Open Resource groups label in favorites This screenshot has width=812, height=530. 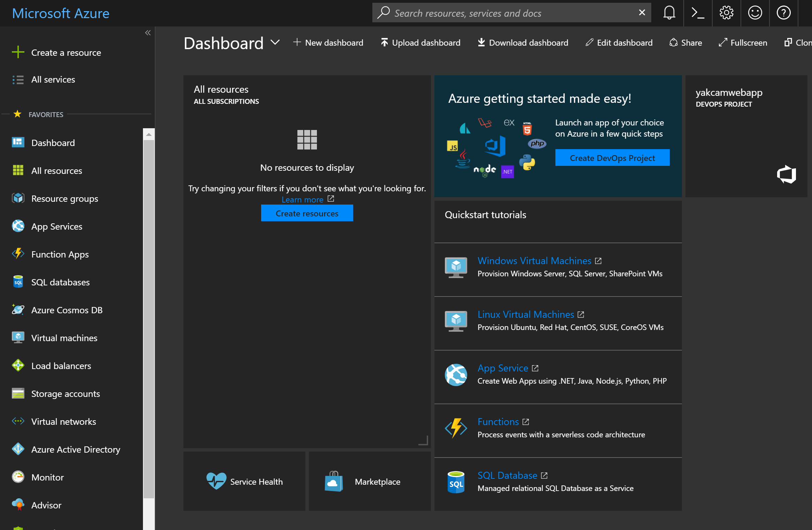click(x=64, y=199)
